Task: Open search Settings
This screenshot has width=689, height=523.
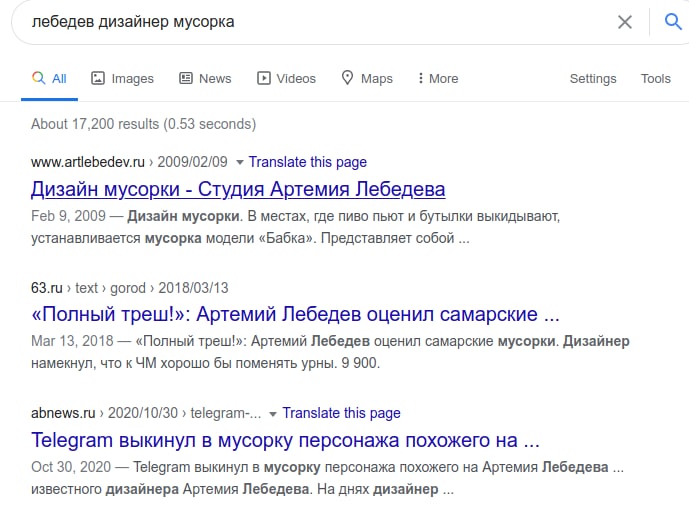Action: tap(593, 79)
